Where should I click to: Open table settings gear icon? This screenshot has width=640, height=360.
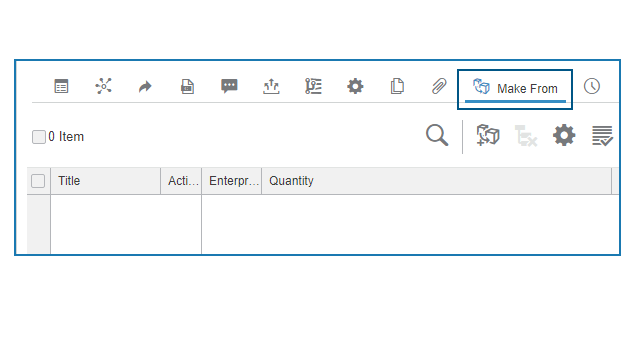pyautogui.click(x=564, y=135)
